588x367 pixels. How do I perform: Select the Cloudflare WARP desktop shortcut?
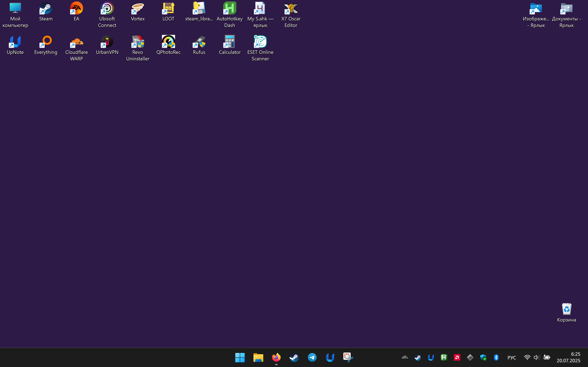tap(77, 48)
